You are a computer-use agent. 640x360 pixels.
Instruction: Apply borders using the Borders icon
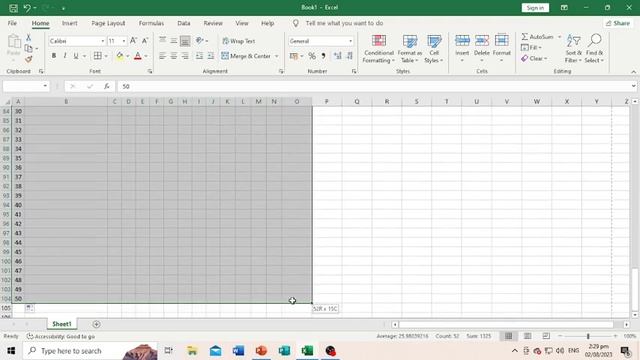coord(98,56)
